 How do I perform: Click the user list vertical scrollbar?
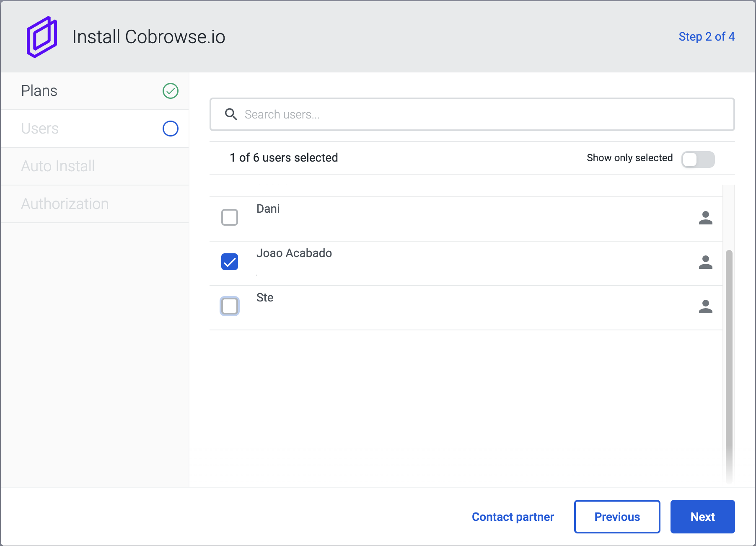729,356
